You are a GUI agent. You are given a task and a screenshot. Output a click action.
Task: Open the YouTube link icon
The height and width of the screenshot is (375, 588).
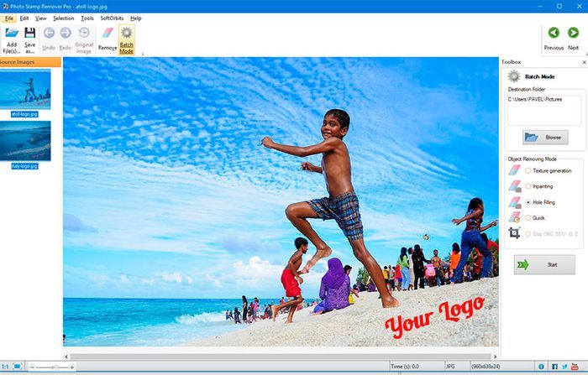click(575, 367)
